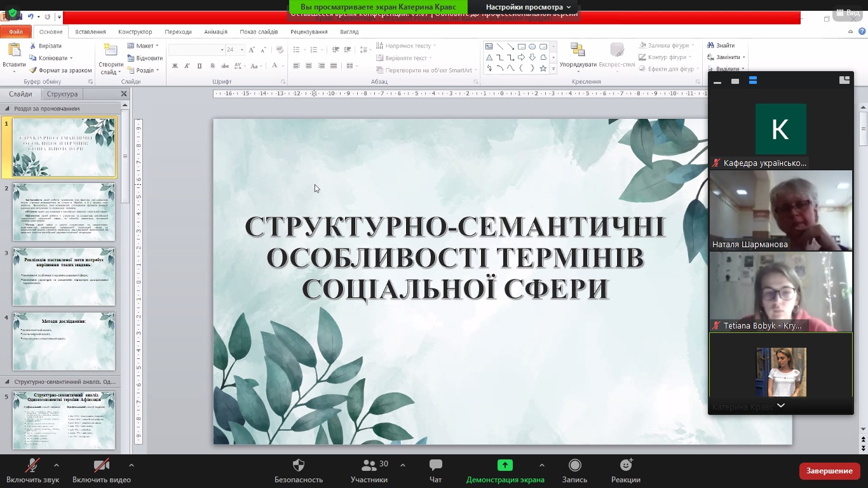This screenshot has width=868, height=488.
Task: Open the Файл tab
Action: coord(15,32)
